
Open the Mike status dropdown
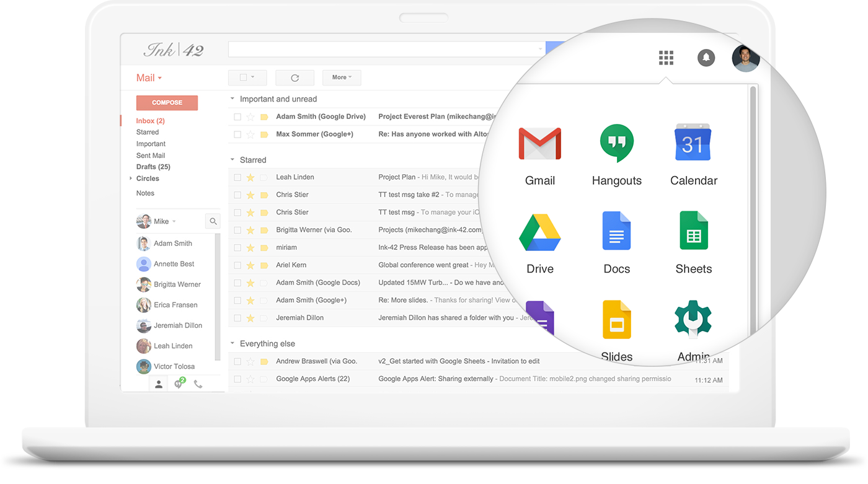tap(174, 222)
